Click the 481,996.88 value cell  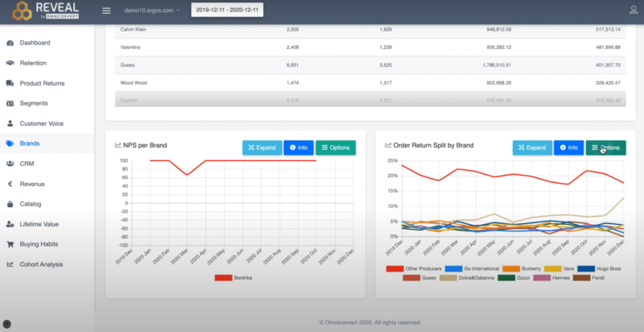pyautogui.click(x=608, y=48)
